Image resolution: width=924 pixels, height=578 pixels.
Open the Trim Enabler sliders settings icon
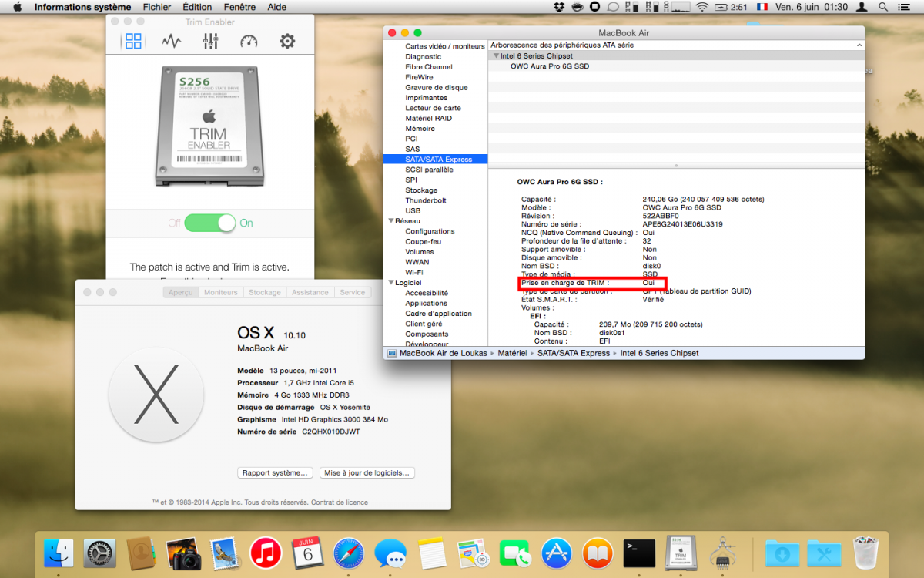point(210,42)
